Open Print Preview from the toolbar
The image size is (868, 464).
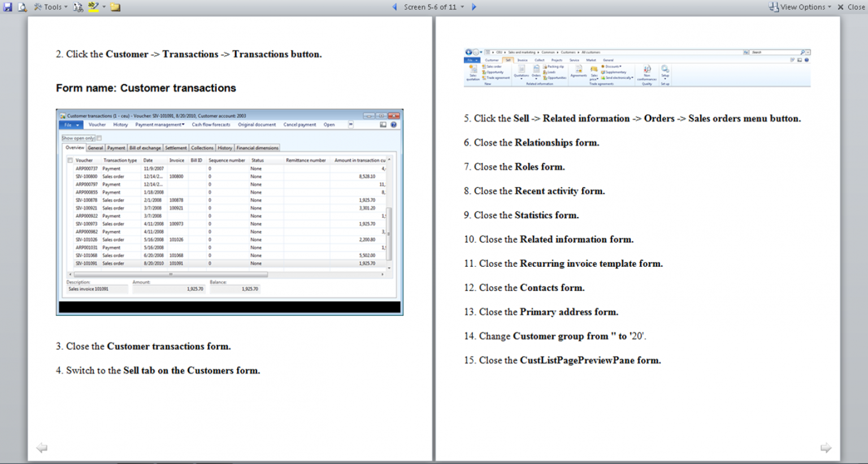22,7
